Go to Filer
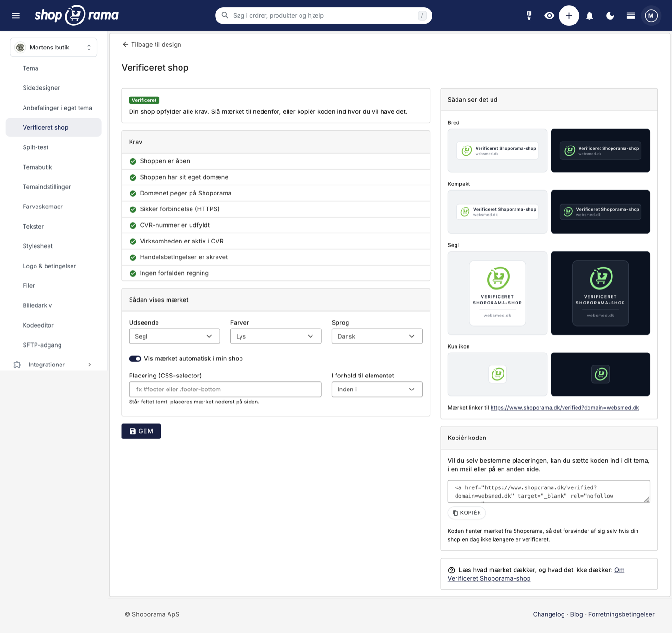The image size is (672, 633). tap(29, 285)
